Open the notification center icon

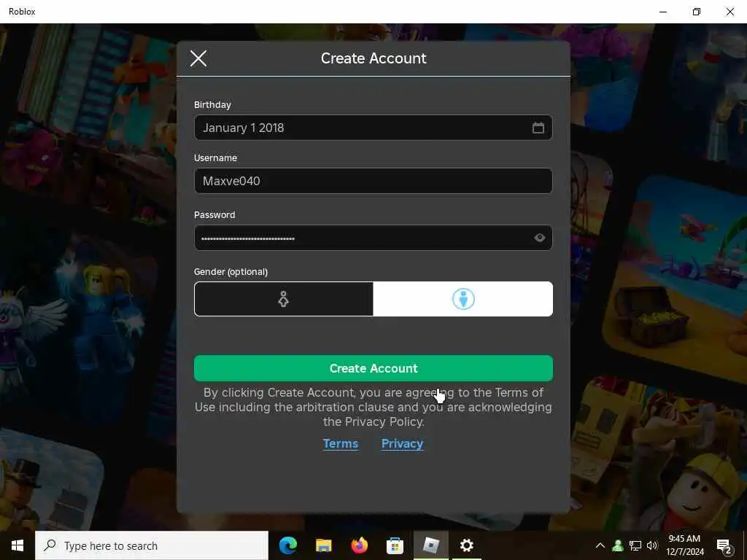coord(724,545)
